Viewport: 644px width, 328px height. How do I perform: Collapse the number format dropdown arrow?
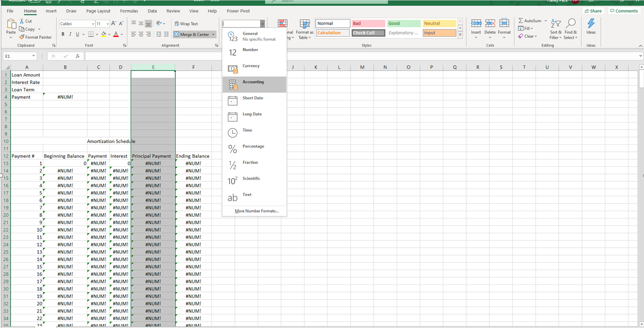(x=262, y=24)
